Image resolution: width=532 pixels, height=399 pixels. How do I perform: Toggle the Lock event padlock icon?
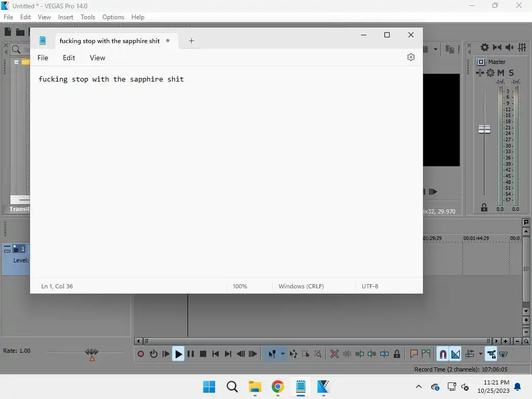click(396, 354)
